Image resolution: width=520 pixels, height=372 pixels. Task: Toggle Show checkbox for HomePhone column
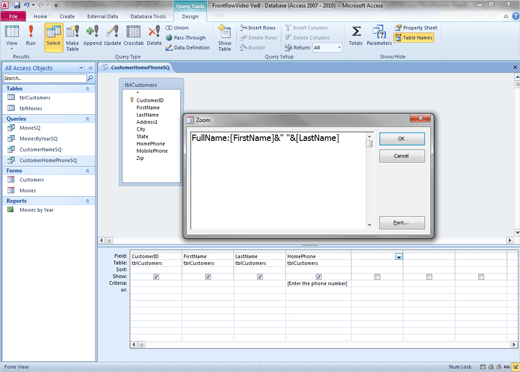pos(318,277)
